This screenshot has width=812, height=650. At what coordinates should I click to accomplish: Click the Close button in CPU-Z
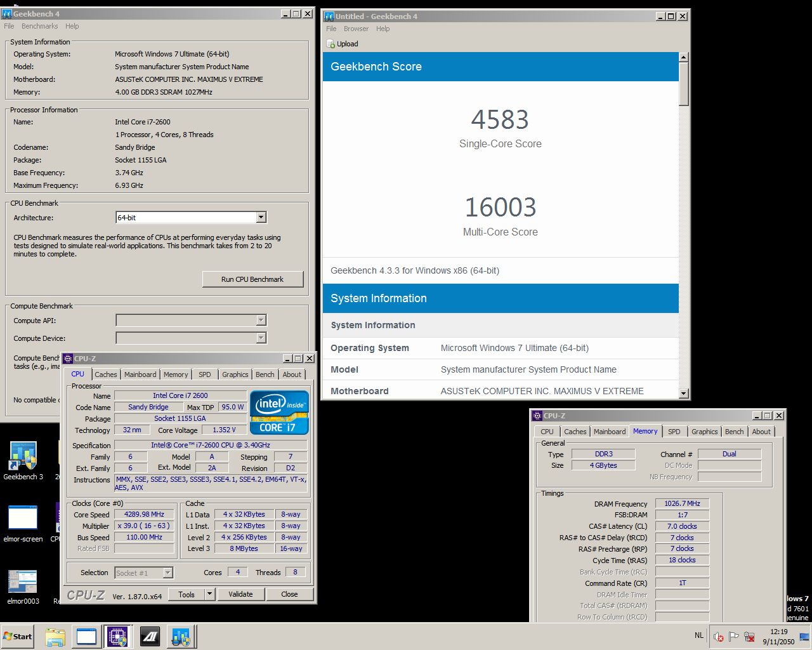click(289, 594)
